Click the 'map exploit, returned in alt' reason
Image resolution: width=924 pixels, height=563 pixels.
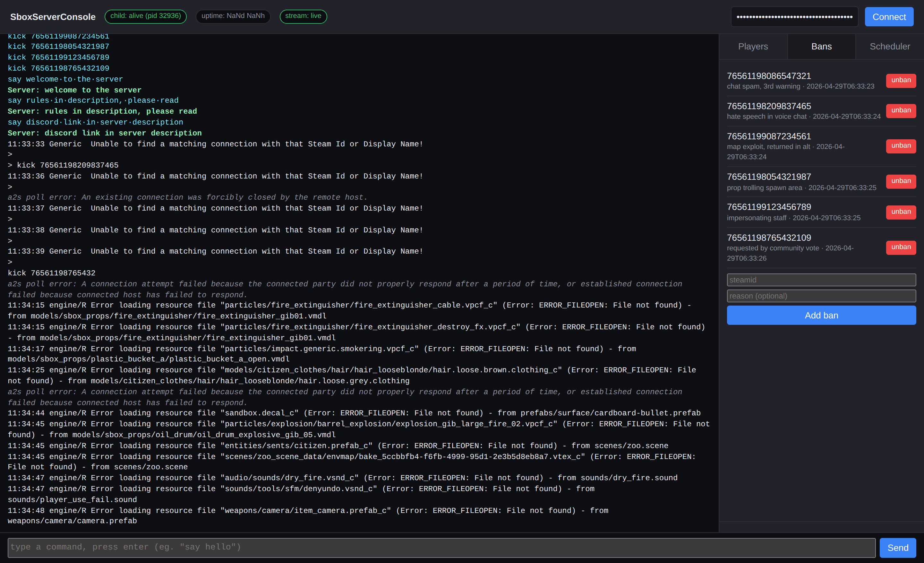click(x=768, y=147)
